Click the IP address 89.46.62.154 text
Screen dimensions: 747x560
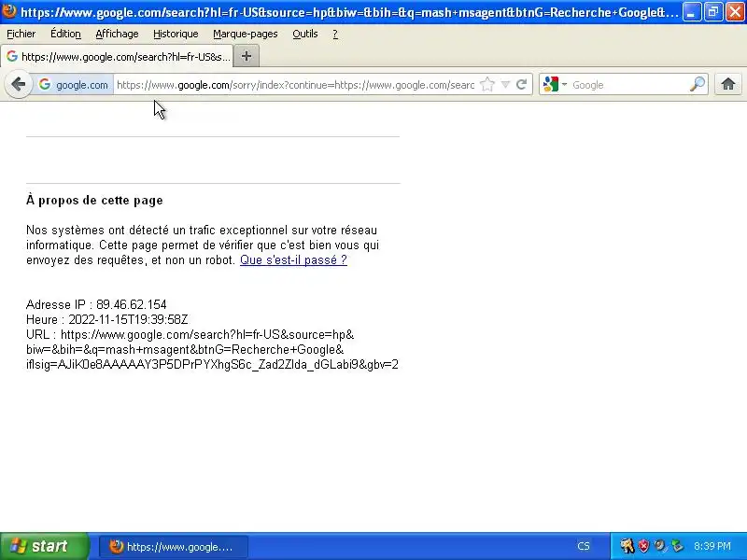[x=132, y=305]
